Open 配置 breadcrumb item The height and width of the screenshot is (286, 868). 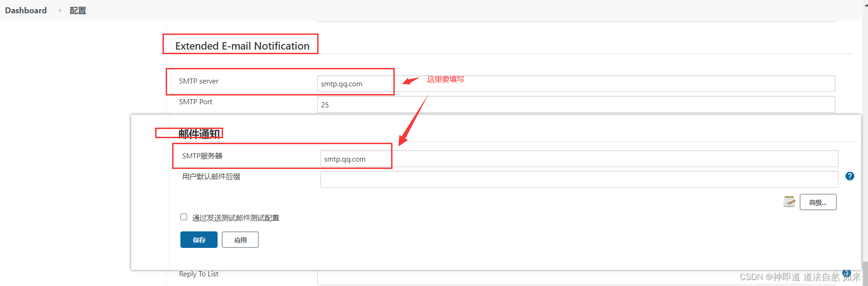[78, 10]
